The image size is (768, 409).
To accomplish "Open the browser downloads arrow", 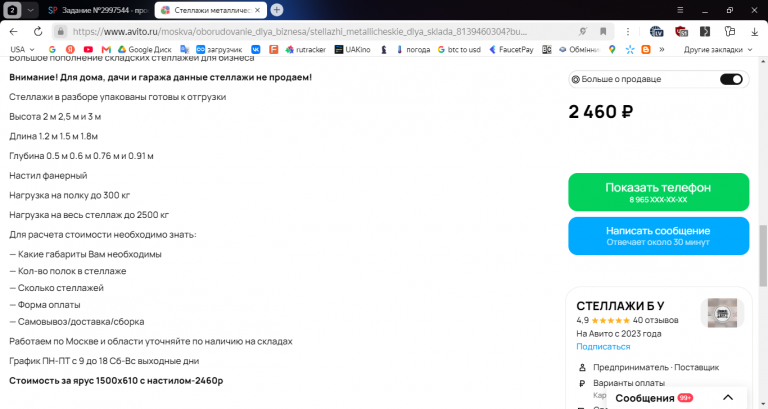I will coord(754,31).
